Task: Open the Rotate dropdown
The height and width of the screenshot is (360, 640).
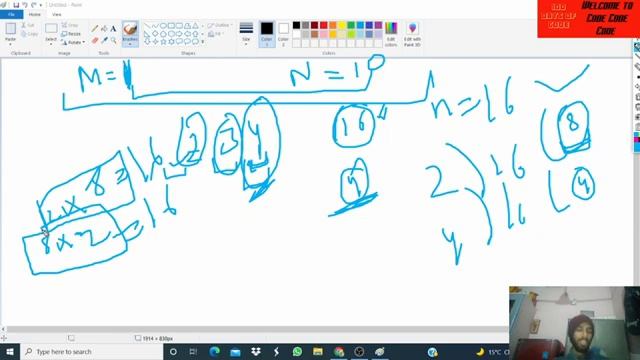Action: pos(73,42)
